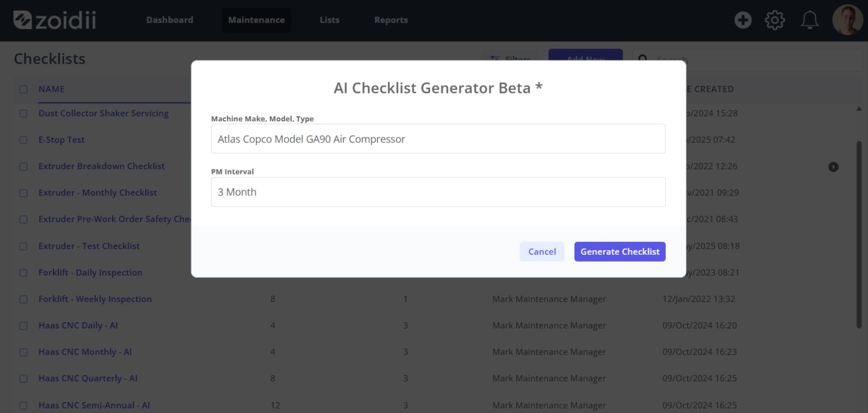Open the user profile avatar
The width and height of the screenshot is (868, 413).
click(x=848, y=20)
